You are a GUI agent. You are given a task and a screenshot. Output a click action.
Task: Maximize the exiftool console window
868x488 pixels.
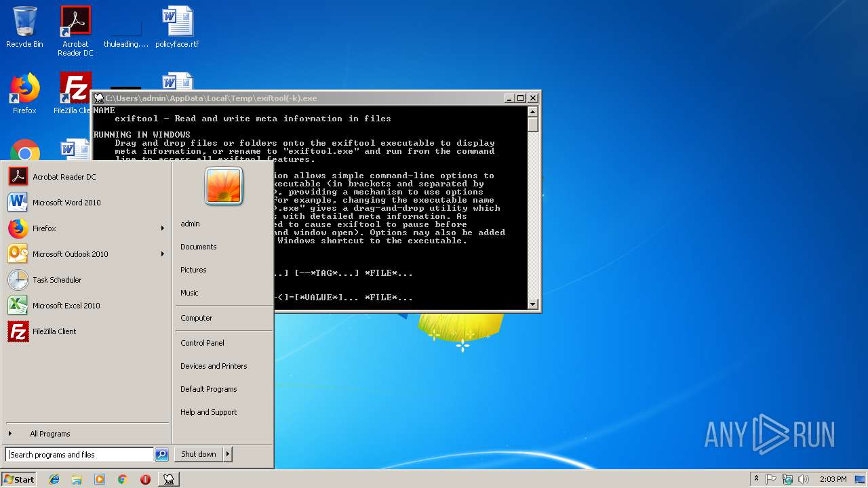pyautogui.click(x=520, y=98)
